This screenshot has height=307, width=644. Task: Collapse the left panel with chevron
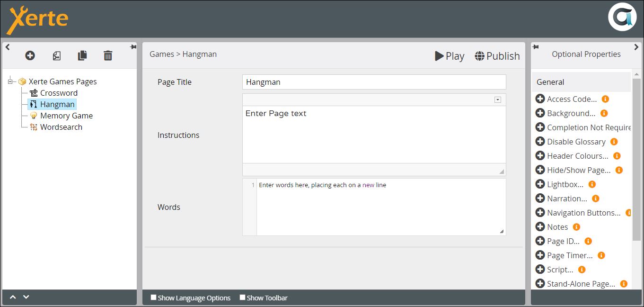tap(8, 47)
